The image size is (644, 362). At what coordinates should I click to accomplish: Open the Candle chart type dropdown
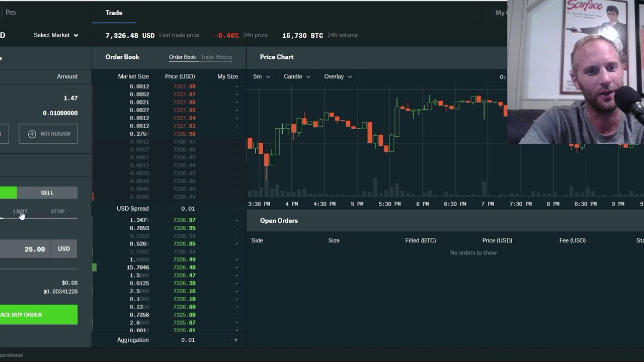pyautogui.click(x=297, y=76)
